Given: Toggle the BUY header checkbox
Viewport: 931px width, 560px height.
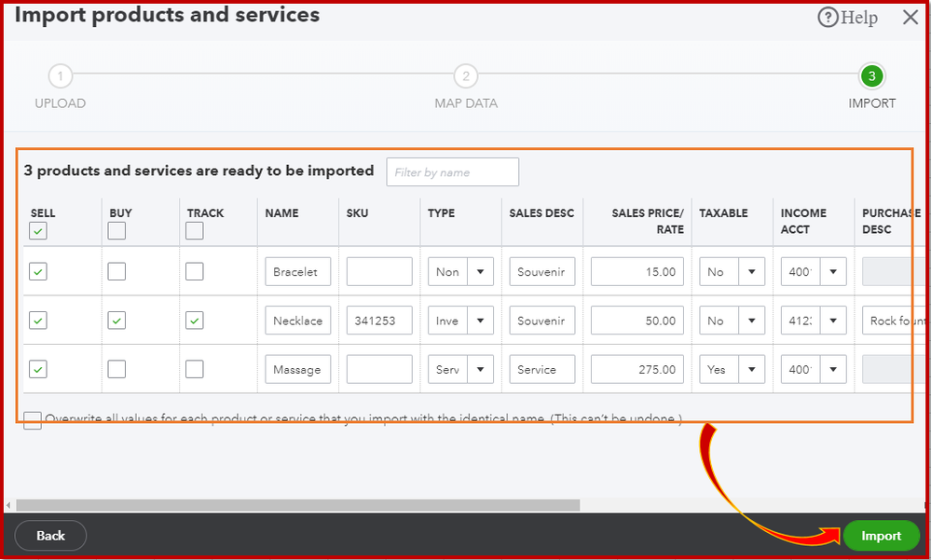Looking at the screenshot, I should click(x=116, y=231).
